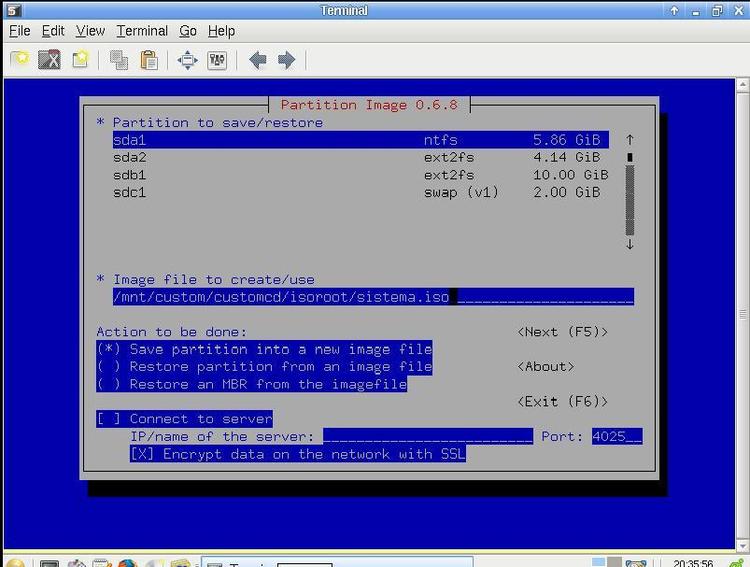Image resolution: width=750 pixels, height=567 pixels.
Task: Click the Next (F5) button
Action: [x=562, y=332]
